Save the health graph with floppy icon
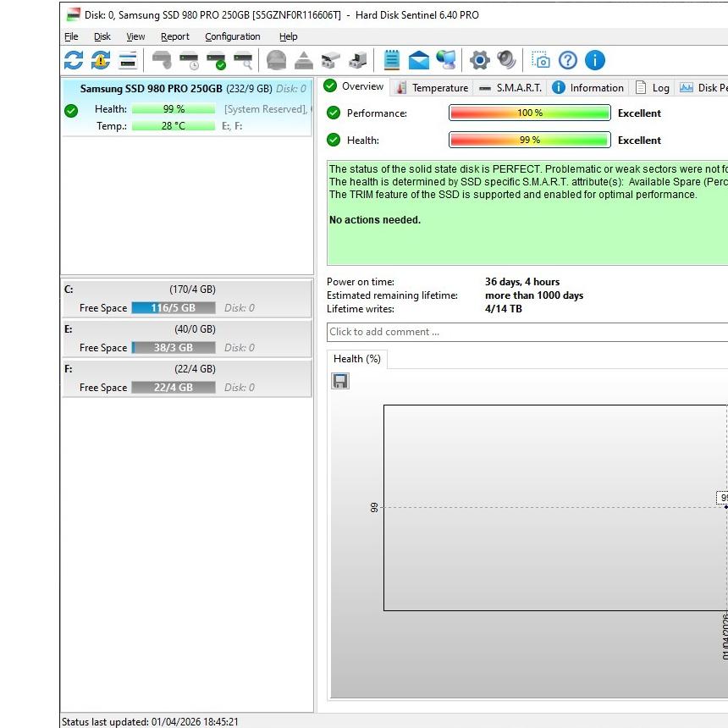The width and height of the screenshot is (728, 728). pos(340,381)
